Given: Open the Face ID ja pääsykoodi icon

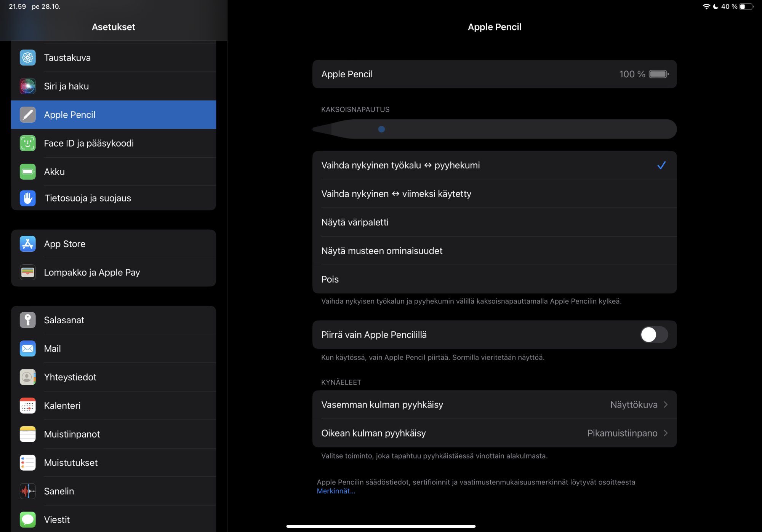Looking at the screenshot, I should click(28, 143).
